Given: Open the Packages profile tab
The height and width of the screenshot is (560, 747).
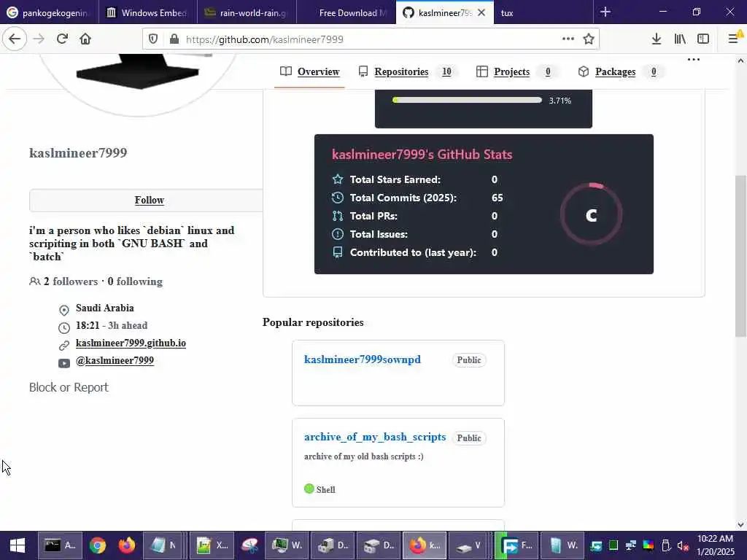Looking at the screenshot, I should coord(620,72).
